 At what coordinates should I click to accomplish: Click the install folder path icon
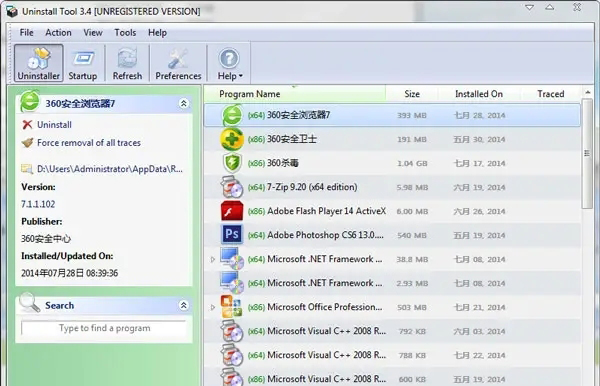(x=27, y=169)
